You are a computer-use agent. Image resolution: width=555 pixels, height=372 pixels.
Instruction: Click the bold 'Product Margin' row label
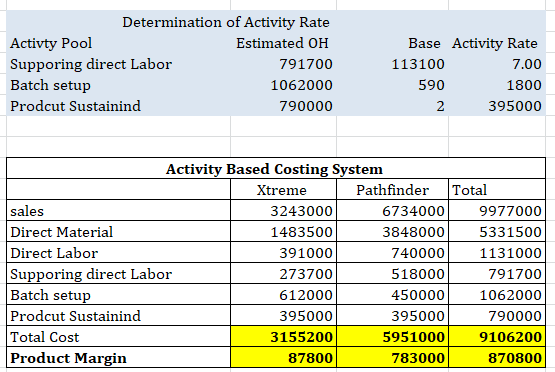pyautogui.click(x=68, y=358)
